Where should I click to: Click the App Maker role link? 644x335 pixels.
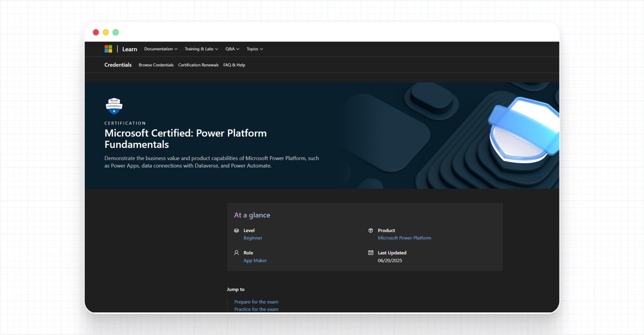(255, 261)
